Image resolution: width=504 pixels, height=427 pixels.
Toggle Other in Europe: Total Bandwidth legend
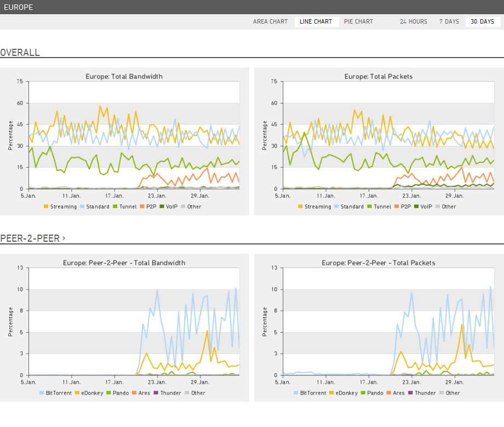pos(191,207)
